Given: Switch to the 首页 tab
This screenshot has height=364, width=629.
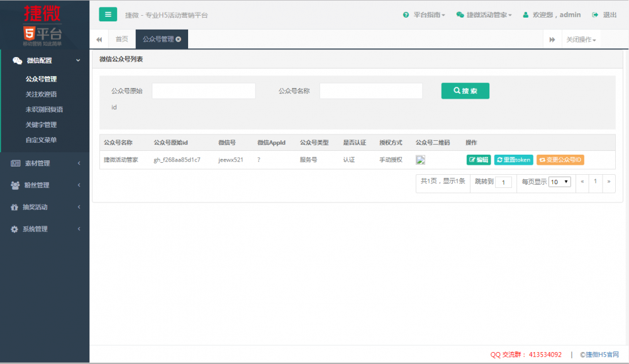Looking at the screenshot, I should coord(121,38).
